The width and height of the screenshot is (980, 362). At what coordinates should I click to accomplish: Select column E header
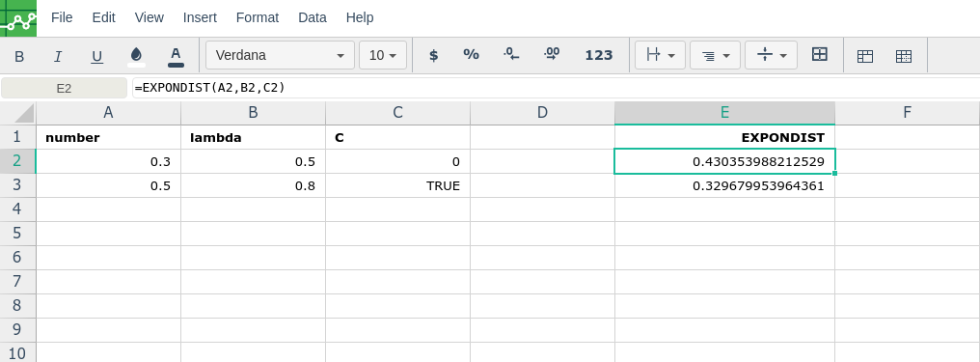click(725, 113)
